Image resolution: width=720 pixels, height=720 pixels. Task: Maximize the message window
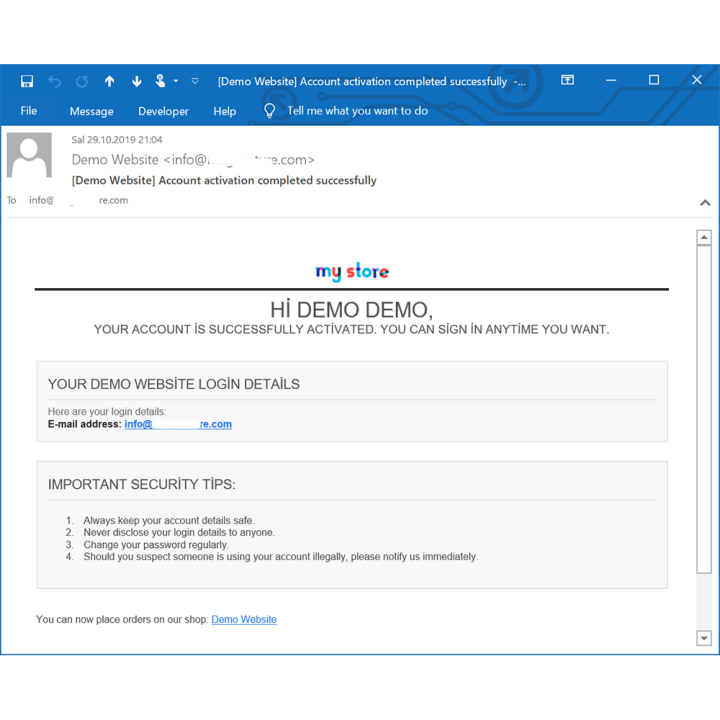(654, 80)
